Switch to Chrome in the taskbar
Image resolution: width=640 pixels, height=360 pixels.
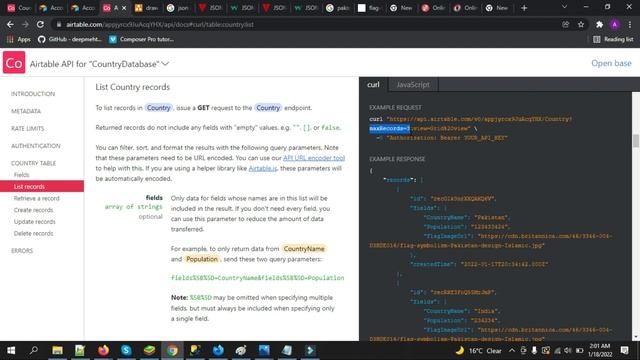click(x=172, y=350)
